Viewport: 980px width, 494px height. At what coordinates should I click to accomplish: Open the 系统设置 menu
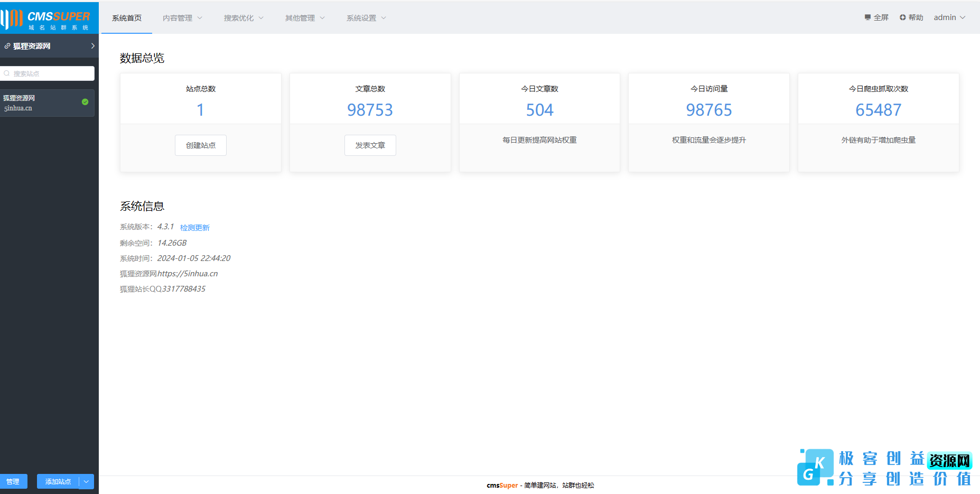pos(366,18)
